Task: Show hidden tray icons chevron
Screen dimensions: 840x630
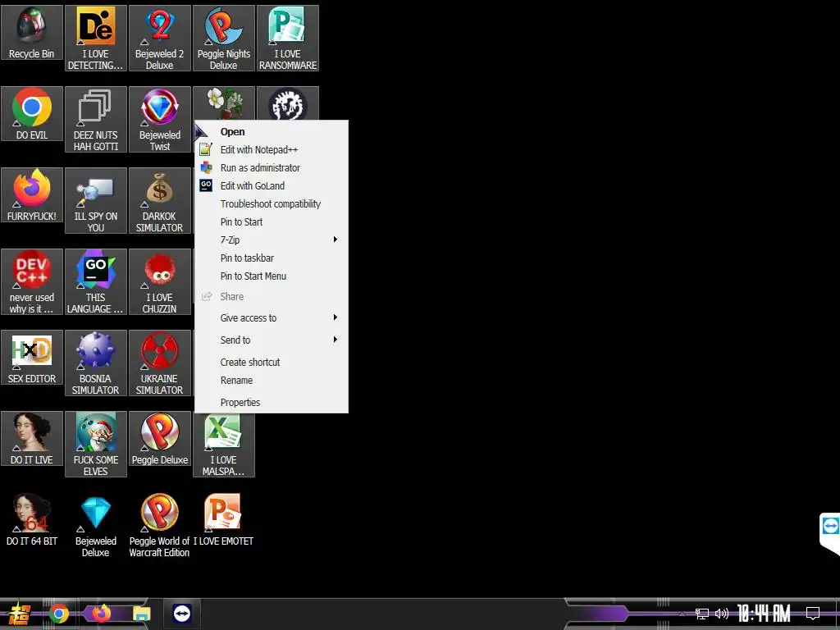Action: coord(682,614)
